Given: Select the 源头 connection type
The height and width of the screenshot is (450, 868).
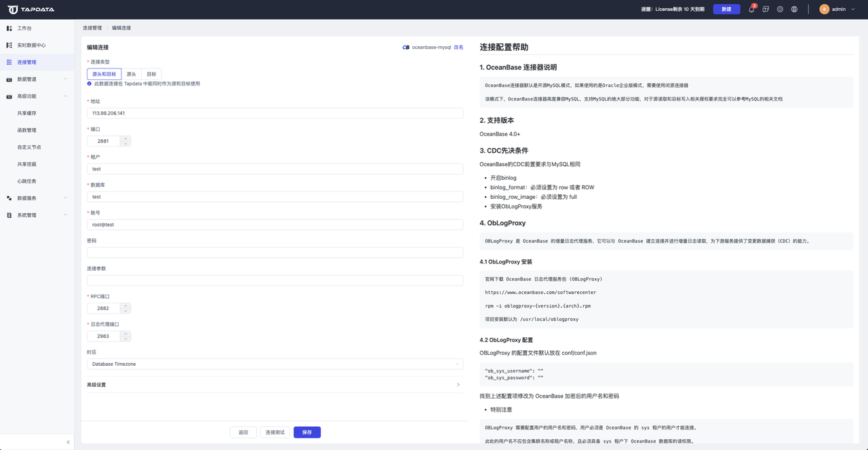Looking at the screenshot, I should tap(132, 74).
